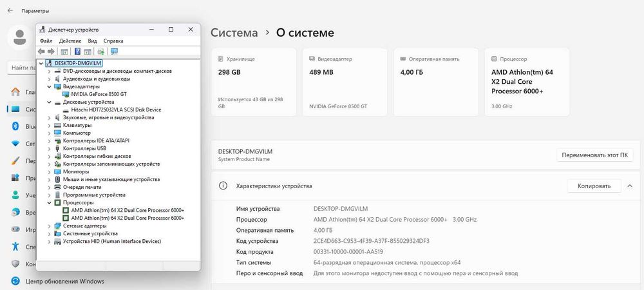This screenshot has height=290, width=644.
Task: Select Контроллеры USB in the tree
Action: click(84, 148)
